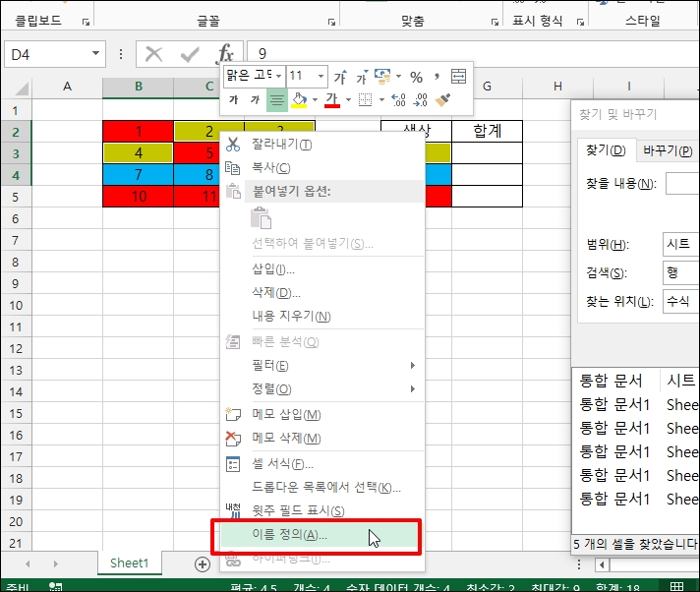This screenshot has width=700, height=592.
Task: Open font group dialog launcher
Action: coord(331,22)
